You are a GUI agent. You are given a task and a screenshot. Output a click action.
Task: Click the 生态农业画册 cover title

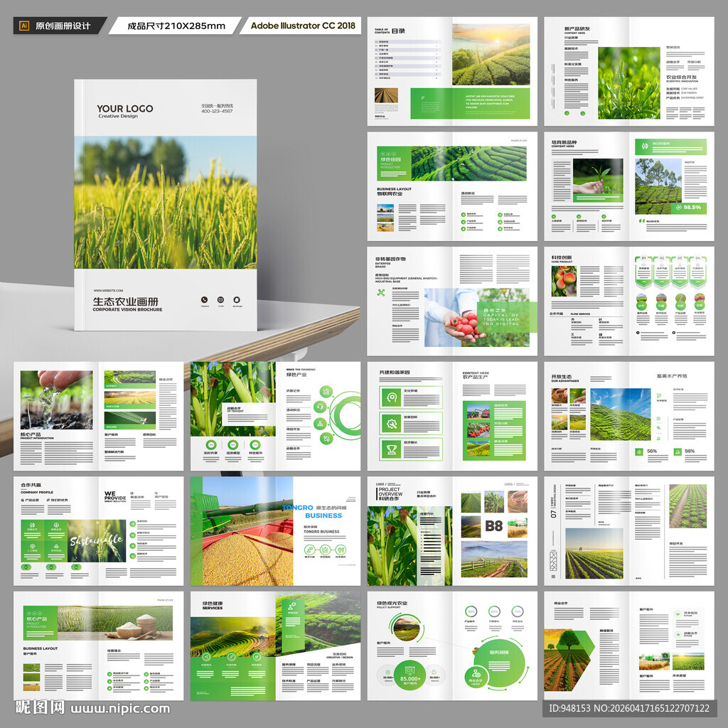125,301
